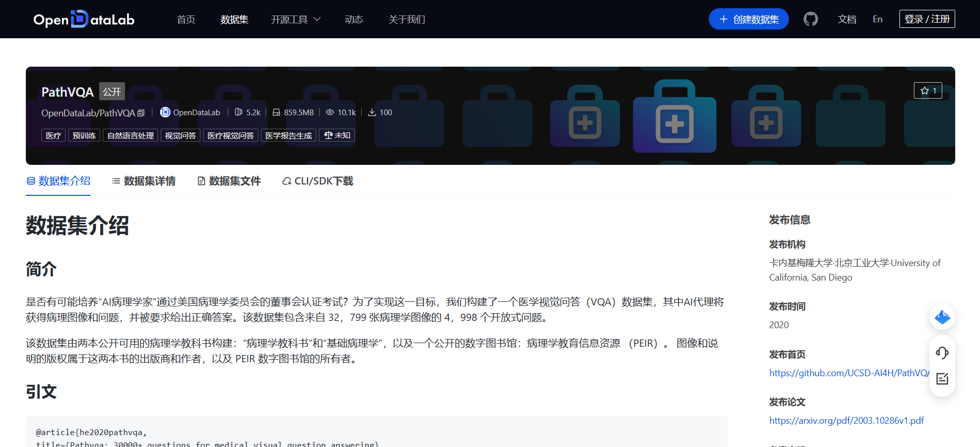Screen dimensions: 980x447
Task: Star the PathVQA dataset
Action: tap(928, 90)
